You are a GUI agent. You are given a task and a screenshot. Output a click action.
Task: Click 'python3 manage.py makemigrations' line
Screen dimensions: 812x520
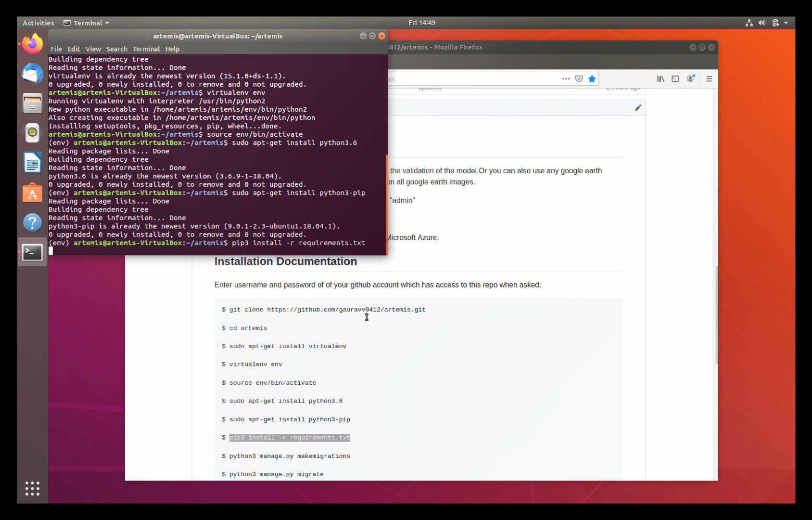click(x=290, y=456)
